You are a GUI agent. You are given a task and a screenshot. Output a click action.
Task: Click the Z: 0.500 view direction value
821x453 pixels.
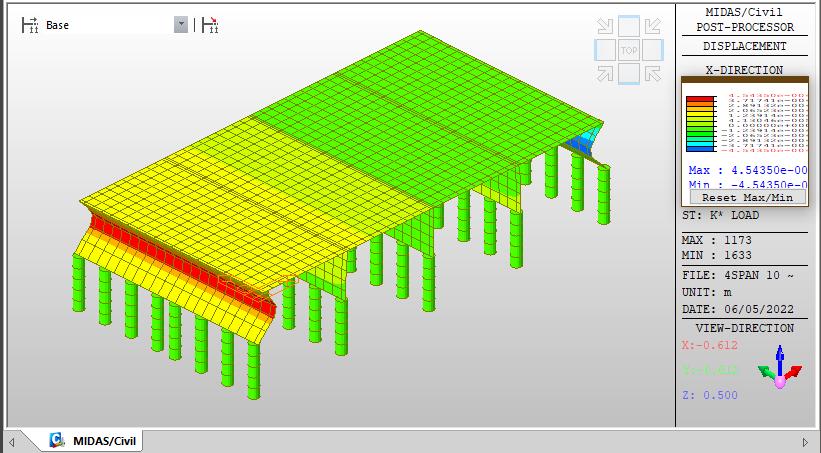coord(710,395)
